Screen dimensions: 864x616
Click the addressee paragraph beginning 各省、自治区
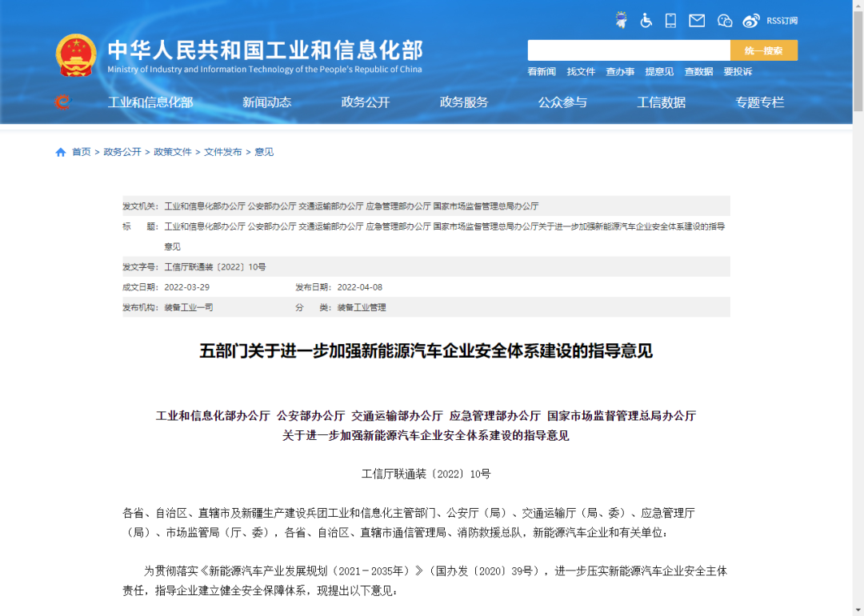(x=409, y=523)
